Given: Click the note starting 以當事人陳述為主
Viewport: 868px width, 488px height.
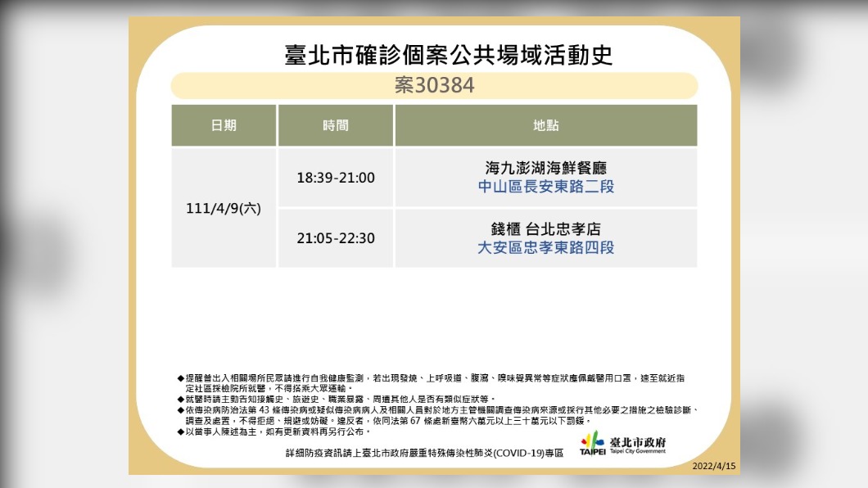Looking at the screenshot, I should (x=274, y=431).
